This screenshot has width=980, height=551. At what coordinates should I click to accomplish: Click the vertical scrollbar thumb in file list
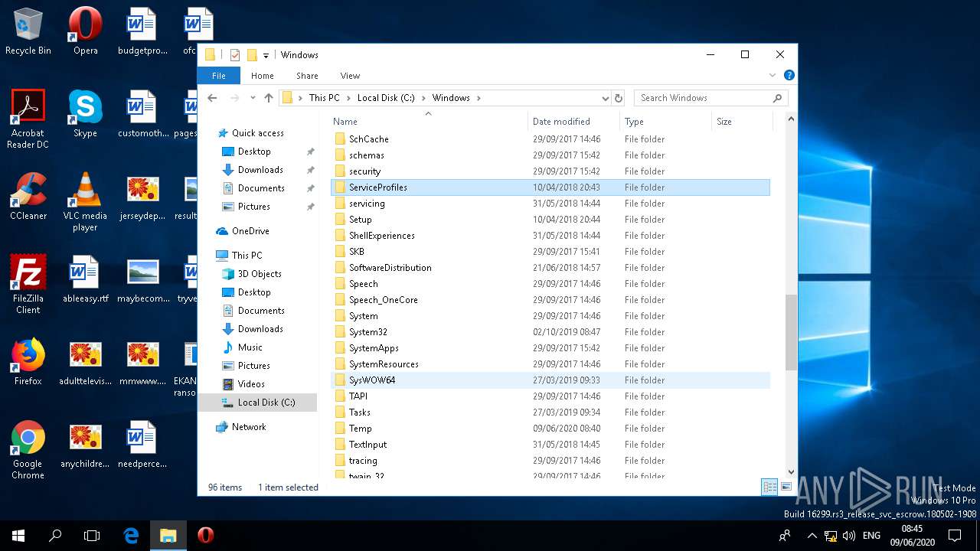792,333
